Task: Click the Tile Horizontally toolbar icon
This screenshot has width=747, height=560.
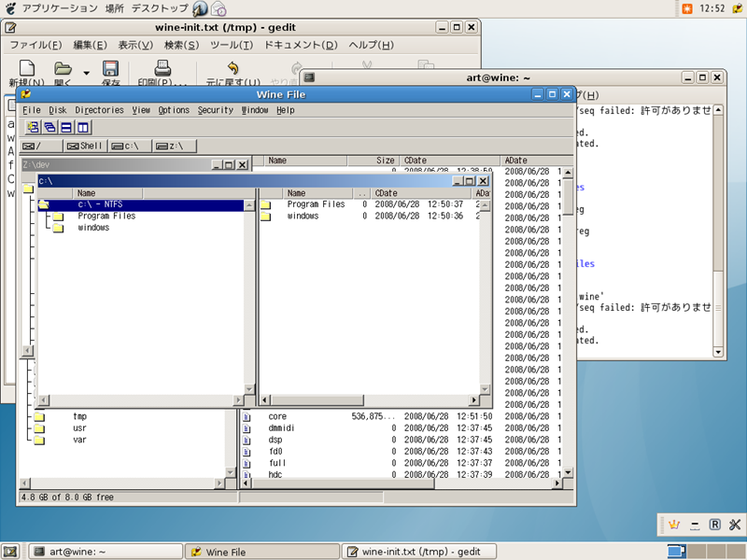Action: (x=66, y=127)
